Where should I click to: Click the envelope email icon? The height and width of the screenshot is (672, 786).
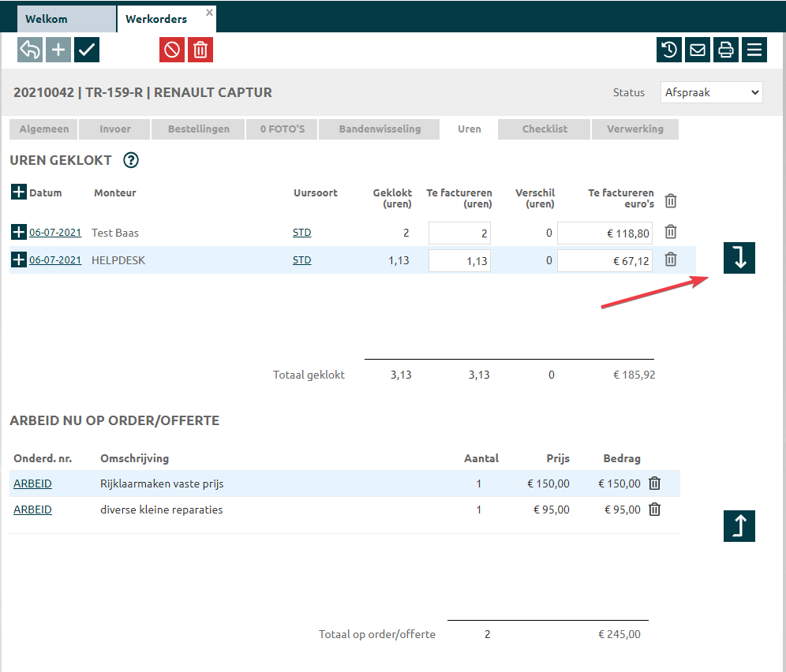(698, 50)
